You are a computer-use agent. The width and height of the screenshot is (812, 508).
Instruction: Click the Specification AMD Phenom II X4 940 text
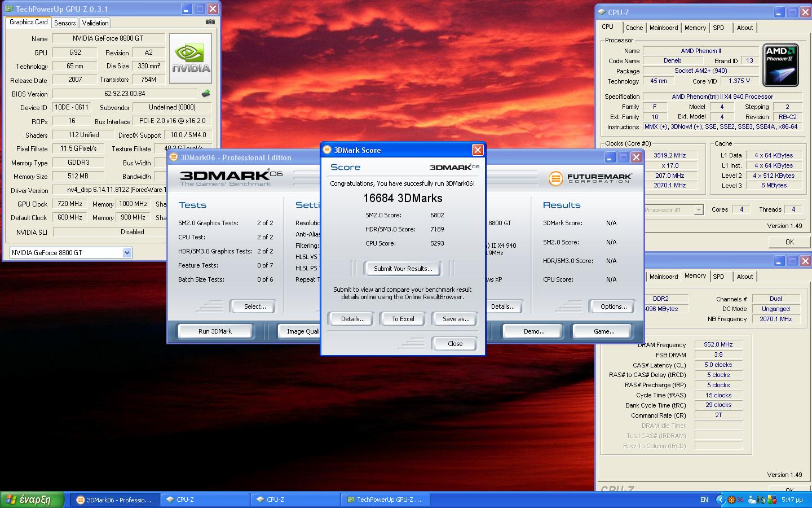click(722, 97)
